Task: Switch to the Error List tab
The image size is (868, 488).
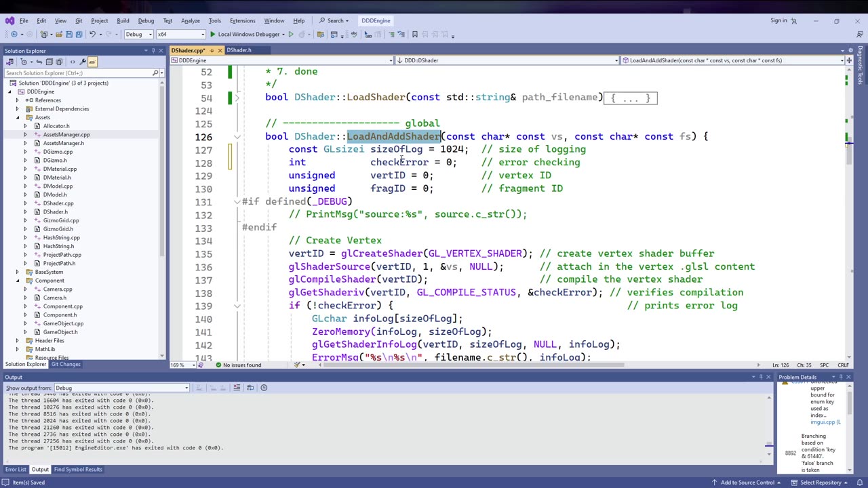Action: [x=16, y=469]
